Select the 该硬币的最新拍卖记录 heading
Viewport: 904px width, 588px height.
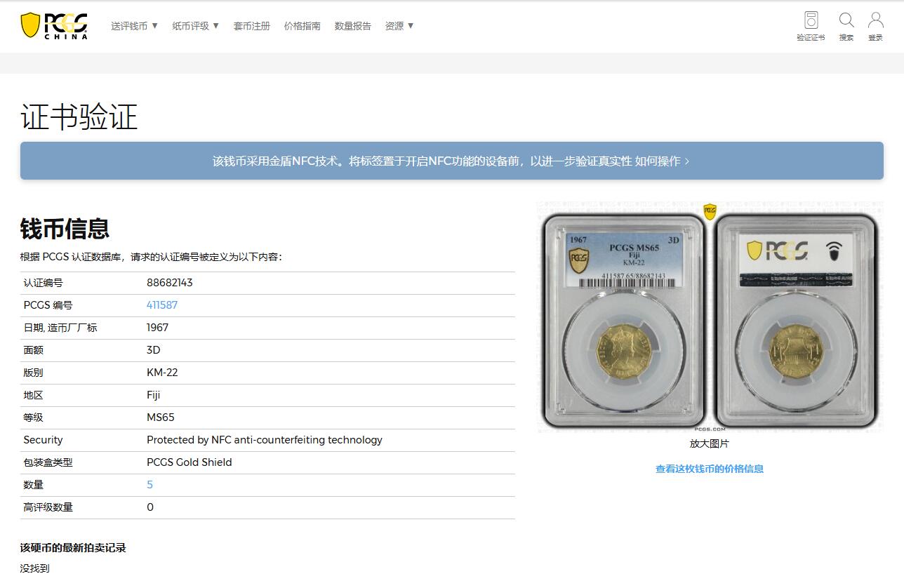[x=73, y=548]
